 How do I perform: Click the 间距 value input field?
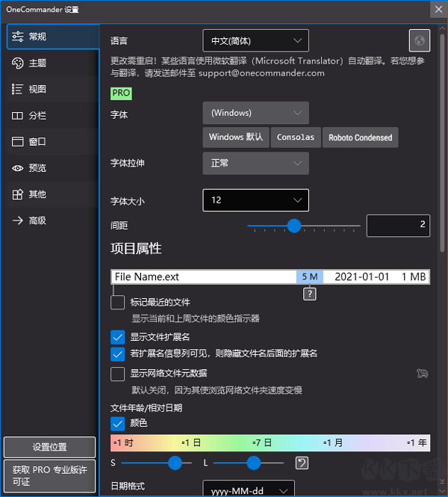(x=398, y=226)
